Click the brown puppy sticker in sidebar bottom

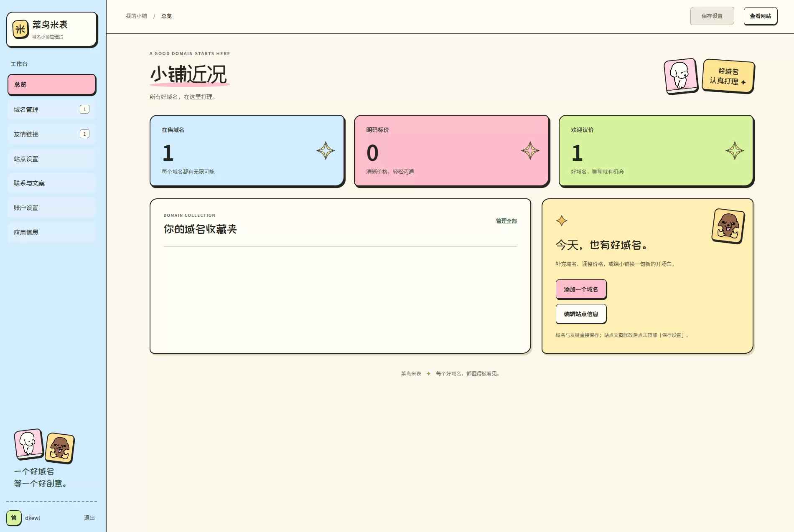click(x=60, y=448)
